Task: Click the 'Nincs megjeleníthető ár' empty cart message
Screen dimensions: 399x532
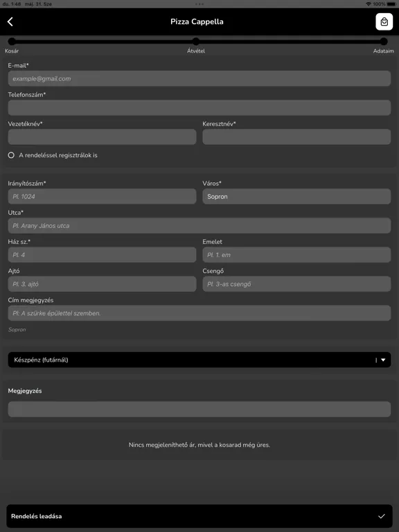Action: pos(199,445)
